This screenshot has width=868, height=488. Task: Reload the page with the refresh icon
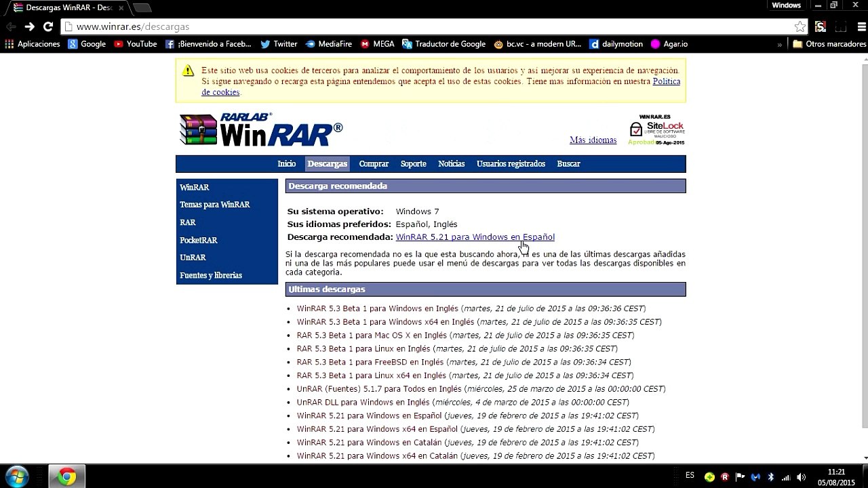[48, 26]
